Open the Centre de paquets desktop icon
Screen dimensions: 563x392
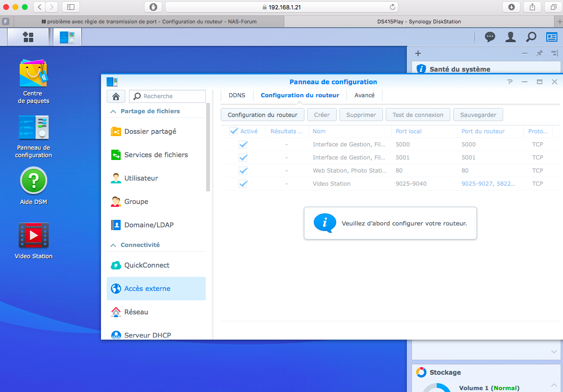(33, 74)
